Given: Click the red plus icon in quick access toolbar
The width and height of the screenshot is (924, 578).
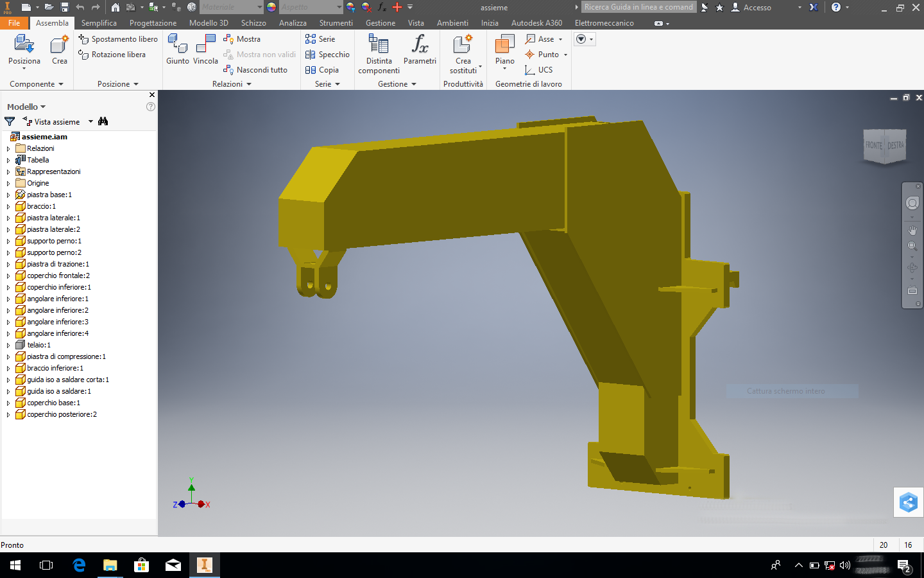Looking at the screenshot, I should coord(397,7).
